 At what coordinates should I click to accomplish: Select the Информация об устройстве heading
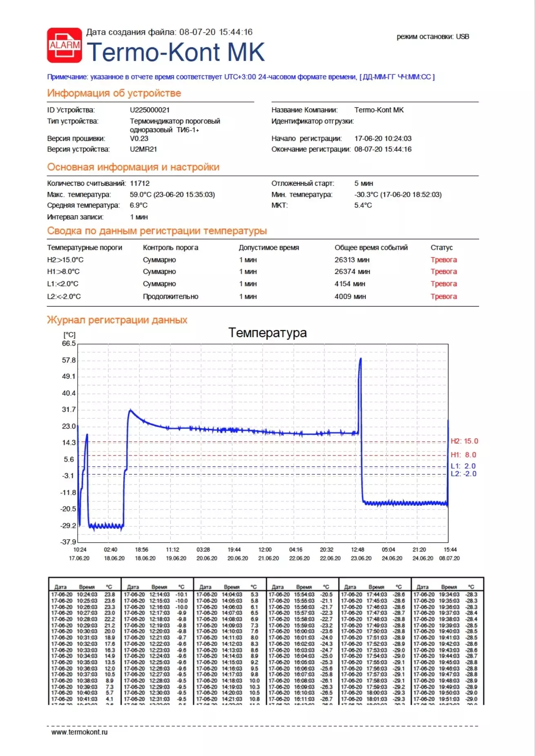[x=114, y=93]
